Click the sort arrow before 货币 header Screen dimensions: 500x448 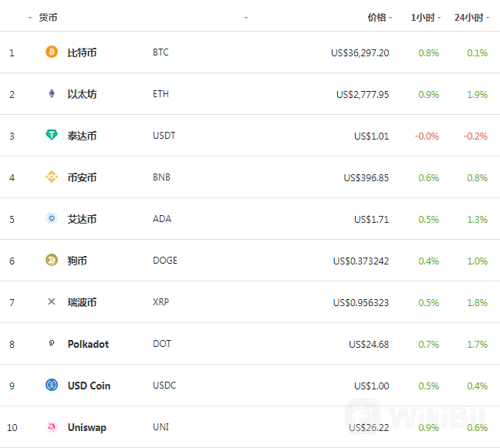[x=30, y=18]
